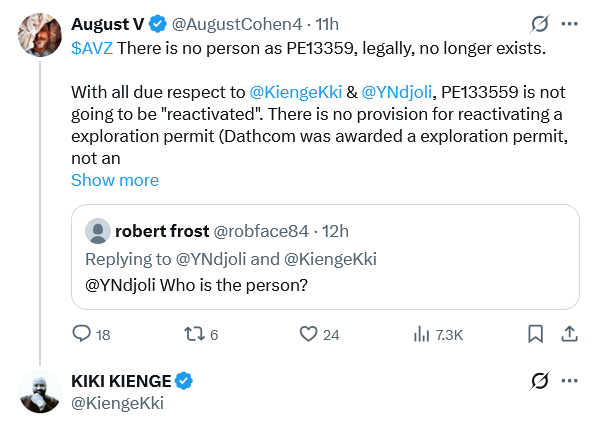Bookmark August V's tweet

click(x=535, y=334)
